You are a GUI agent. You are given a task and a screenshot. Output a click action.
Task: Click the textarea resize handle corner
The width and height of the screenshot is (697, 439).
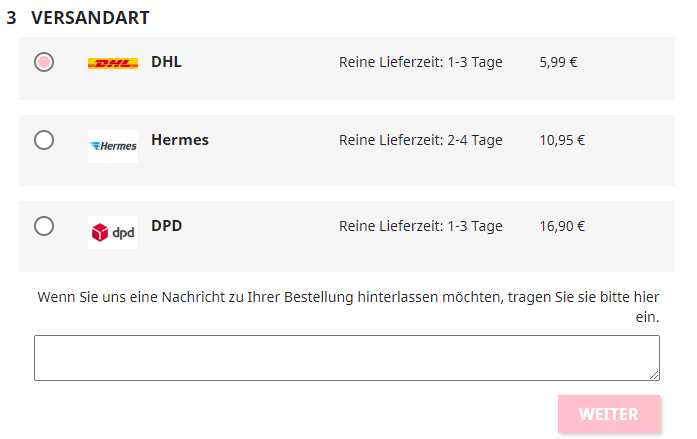655,376
